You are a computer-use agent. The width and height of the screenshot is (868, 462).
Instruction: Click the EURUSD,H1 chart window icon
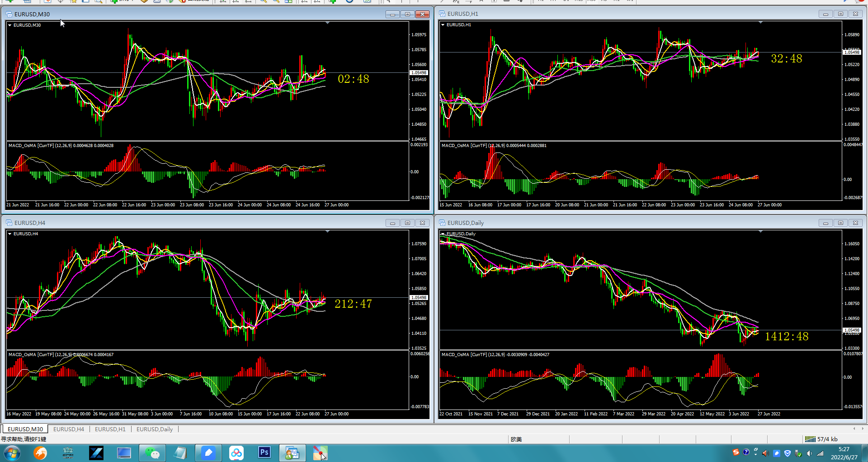tap(442, 14)
